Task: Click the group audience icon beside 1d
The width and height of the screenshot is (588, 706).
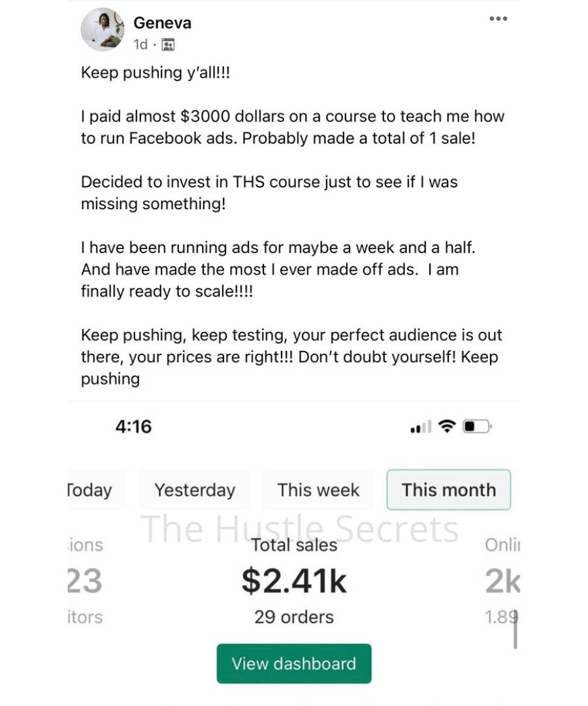Action: [168, 44]
